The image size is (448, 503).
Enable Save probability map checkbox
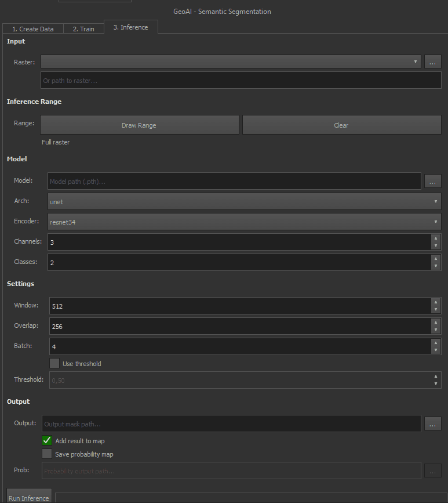click(x=47, y=454)
